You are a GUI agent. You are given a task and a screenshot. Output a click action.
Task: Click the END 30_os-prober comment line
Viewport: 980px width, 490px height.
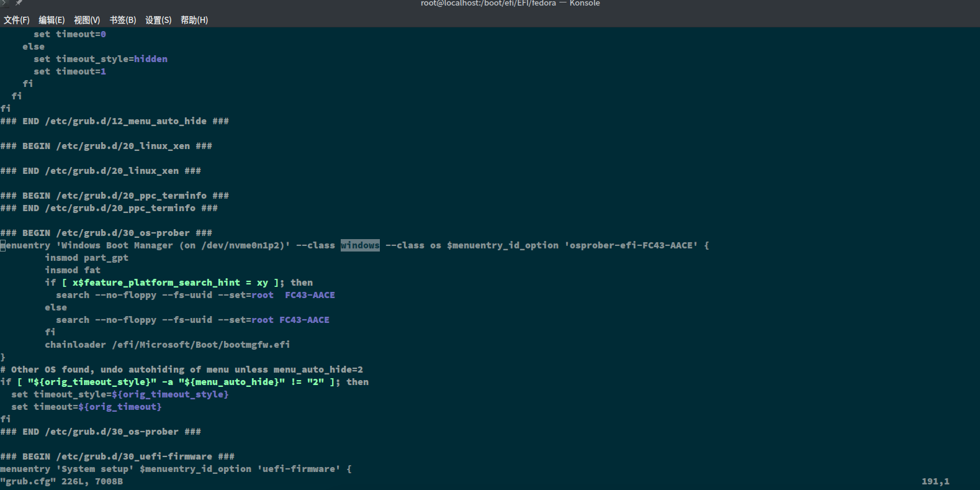pos(101,432)
